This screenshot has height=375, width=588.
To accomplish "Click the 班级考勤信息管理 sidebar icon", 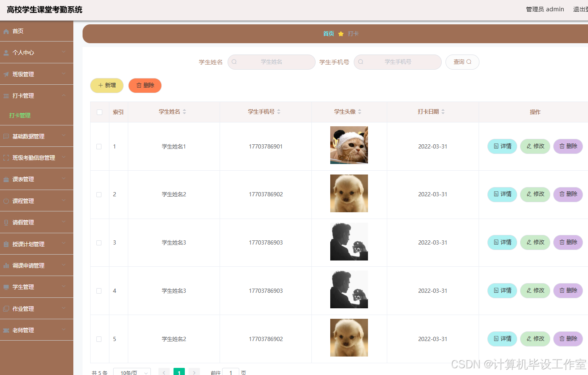I will tap(6, 158).
